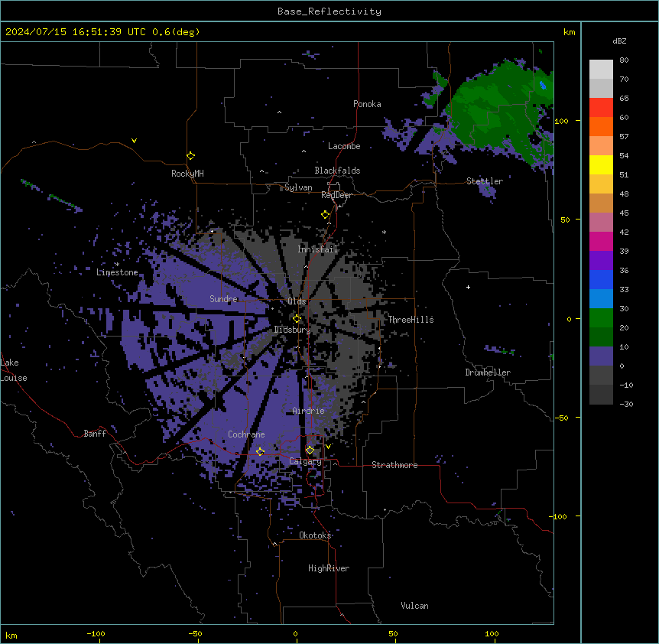This screenshot has width=659, height=644.
Task: Pick the slate purple 10 dBZ legend swatch
Action: tap(601, 356)
